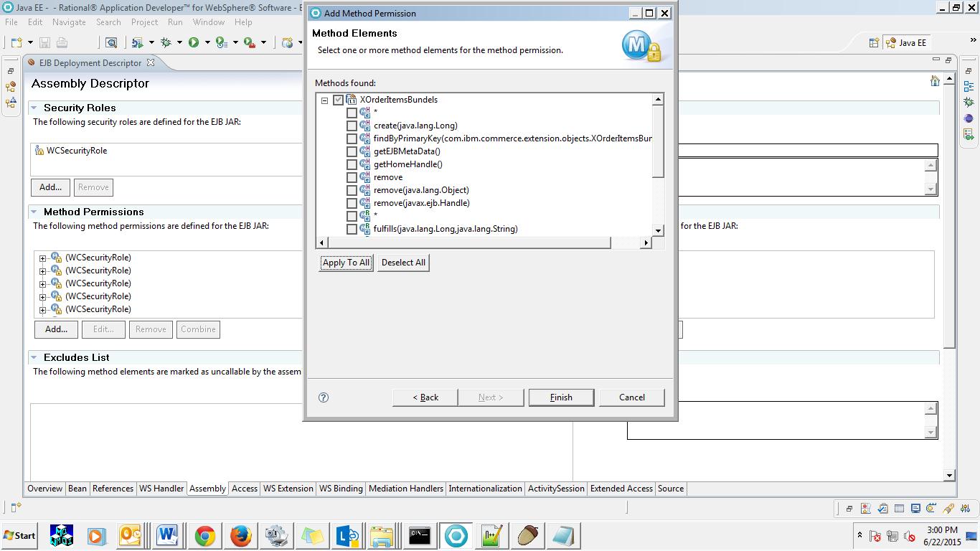Uncheck the XOrderItemsBundels root checkbox
The width and height of the screenshot is (980, 551).
[338, 100]
